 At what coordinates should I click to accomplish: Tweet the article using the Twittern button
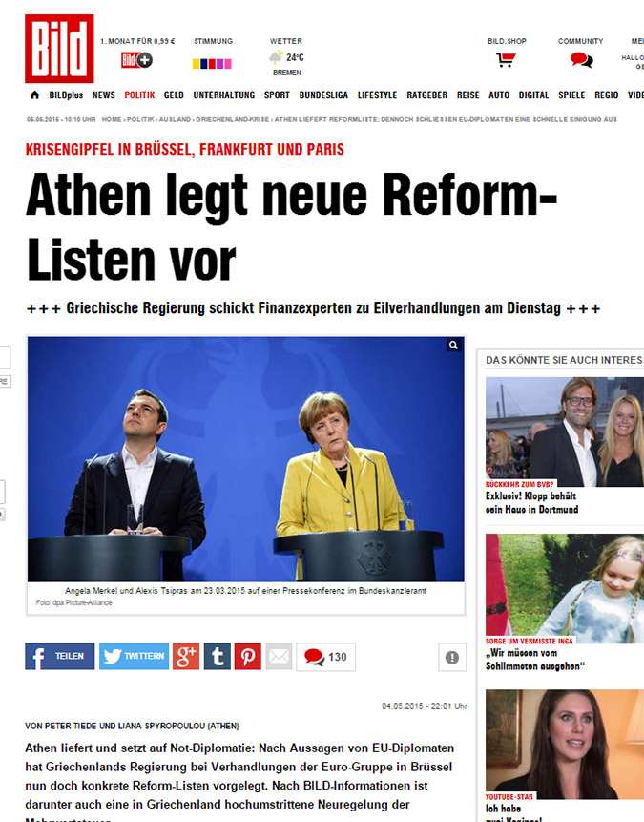(135, 656)
